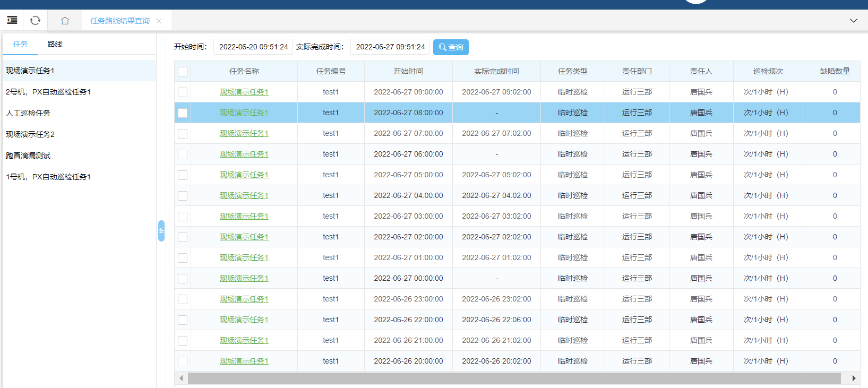The width and height of the screenshot is (868, 388).
Task: Click the 责任人 column header
Action: pos(701,71)
